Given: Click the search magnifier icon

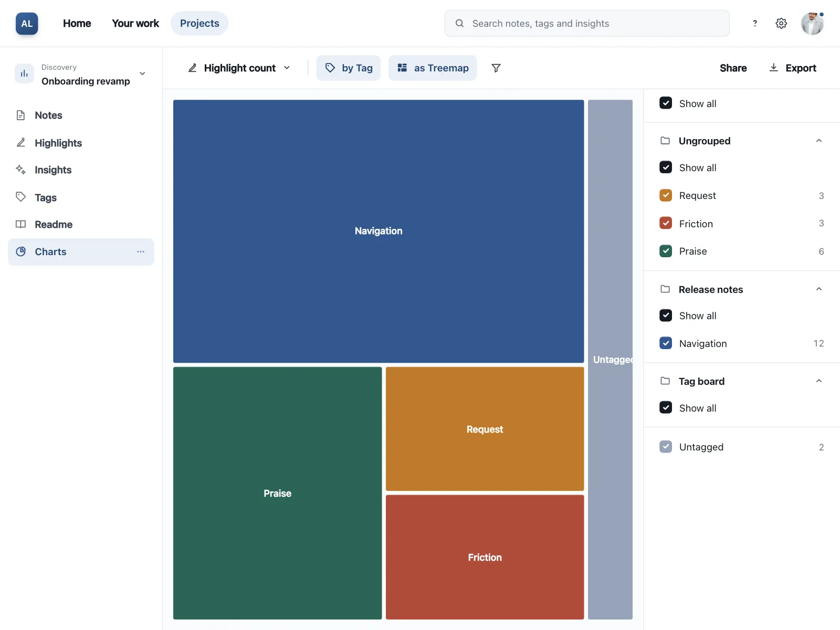Looking at the screenshot, I should [459, 23].
